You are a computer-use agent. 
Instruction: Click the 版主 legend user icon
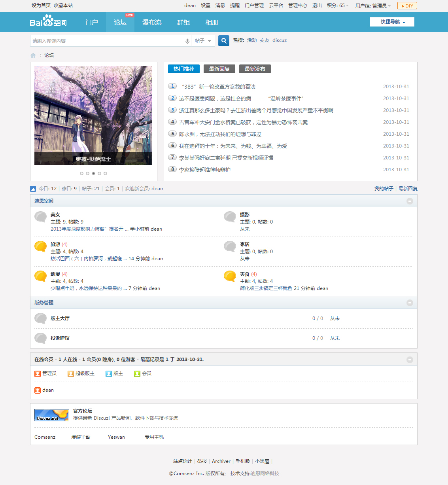109,373
